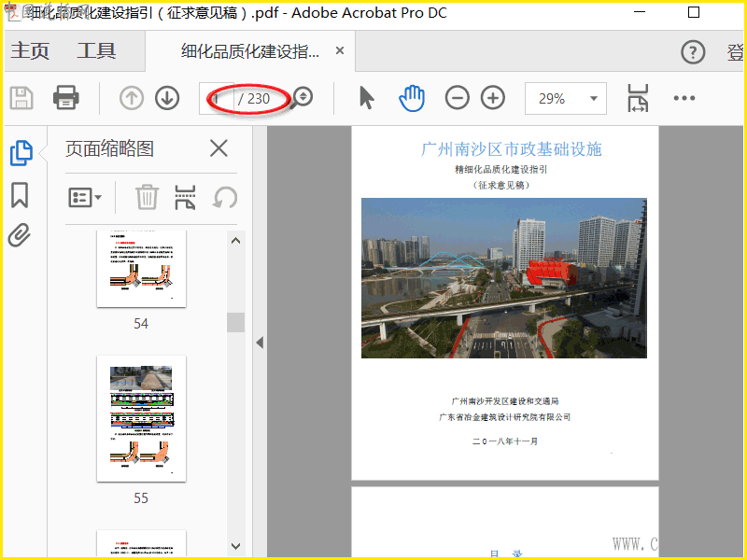Click the Save file icon
Screen dimensions: 747x560
[21, 99]
